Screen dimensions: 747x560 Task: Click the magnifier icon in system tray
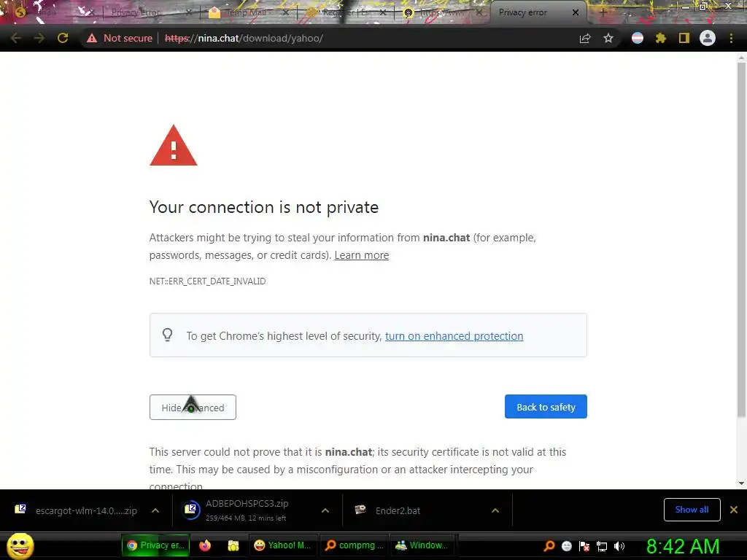(x=549, y=546)
